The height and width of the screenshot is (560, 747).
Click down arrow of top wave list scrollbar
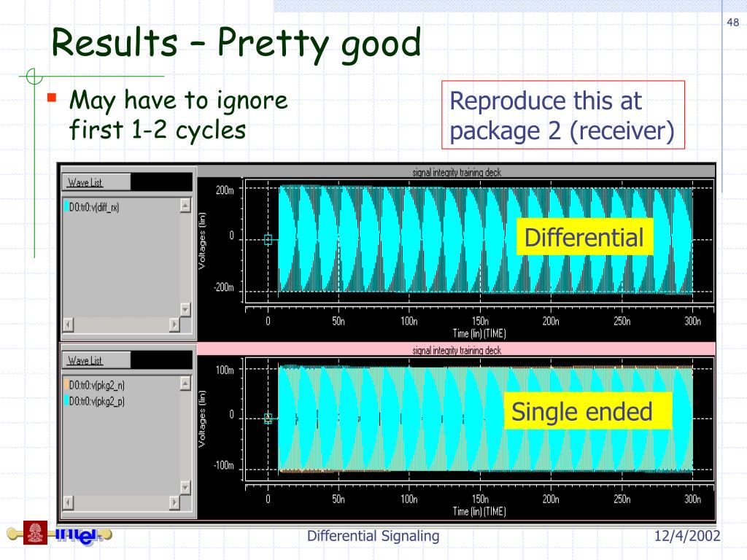tap(185, 309)
